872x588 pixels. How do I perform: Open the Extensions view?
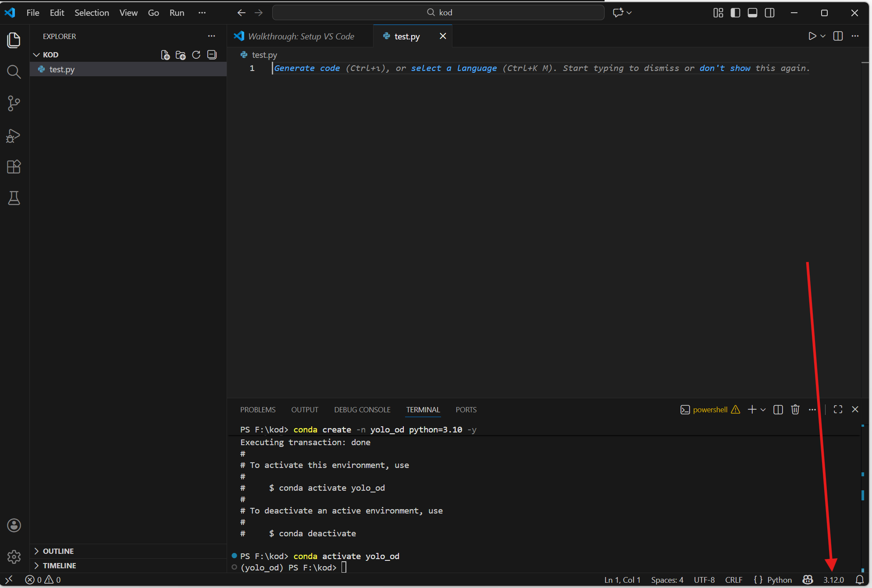point(14,167)
